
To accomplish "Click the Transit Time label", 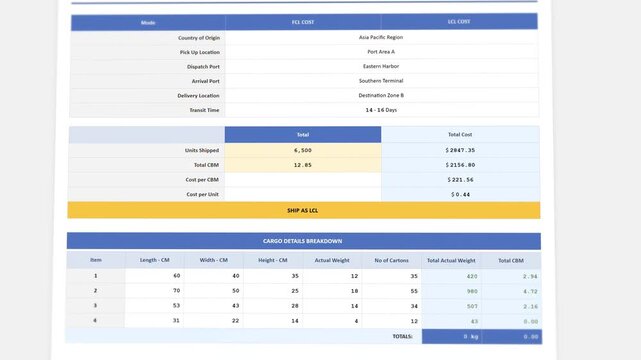I will (x=204, y=110).
